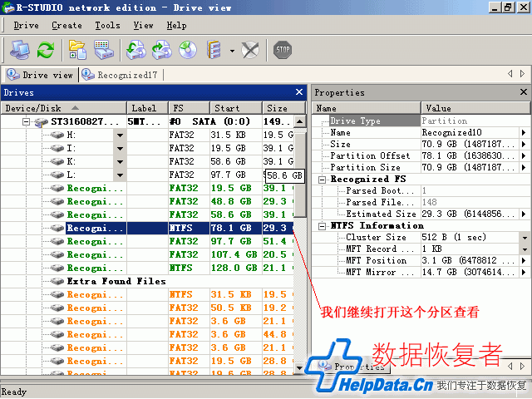Click arrow beside Name value Recognized10

524,133
